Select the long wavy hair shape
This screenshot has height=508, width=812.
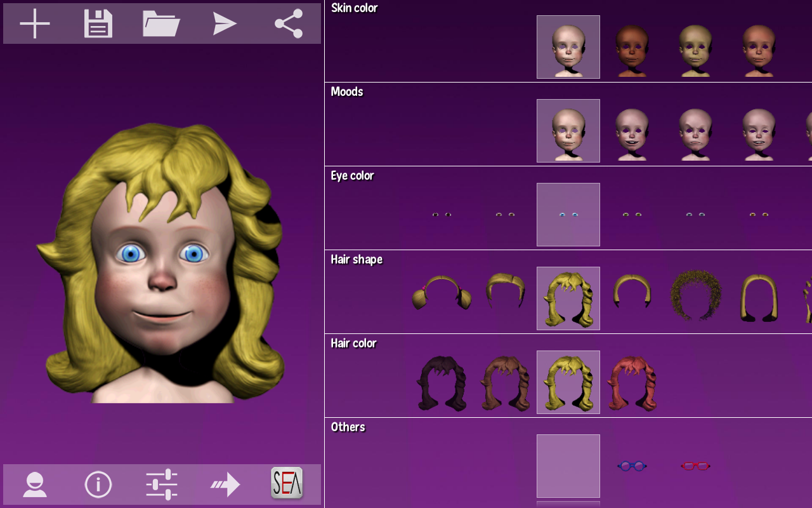pyautogui.click(x=568, y=298)
